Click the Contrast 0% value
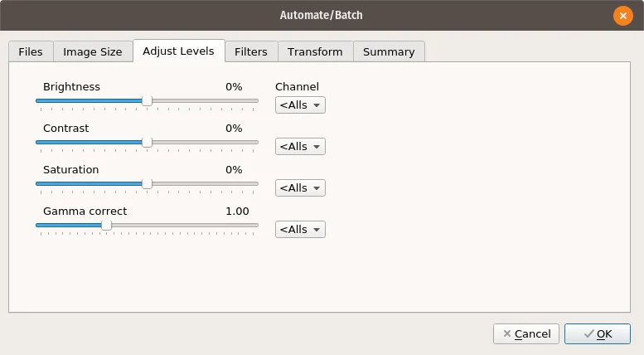Screen dimensions: 644x355 point(234,129)
